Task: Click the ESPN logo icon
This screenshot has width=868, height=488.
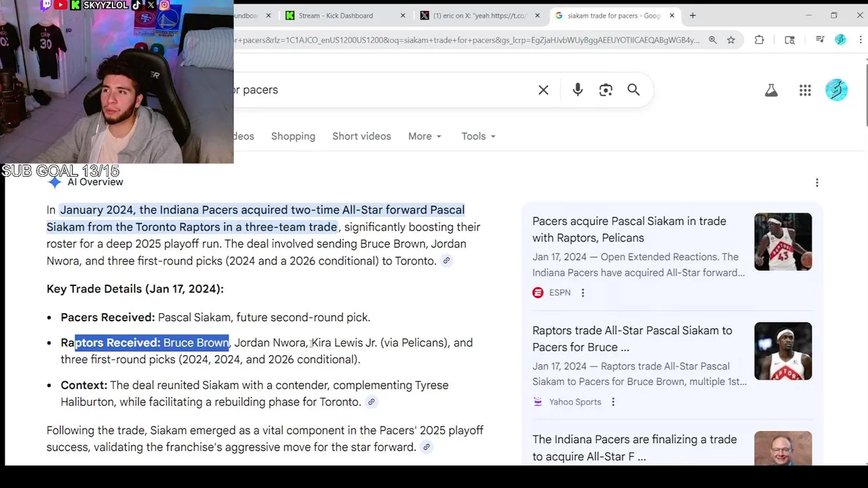Action: click(x=538, y=293)
